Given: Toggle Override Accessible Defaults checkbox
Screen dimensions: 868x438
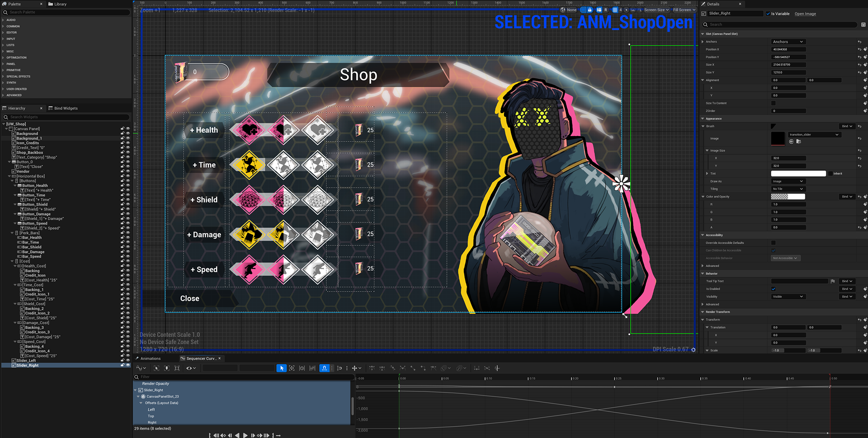Looking at the screenshot, I should click(774, 243).
